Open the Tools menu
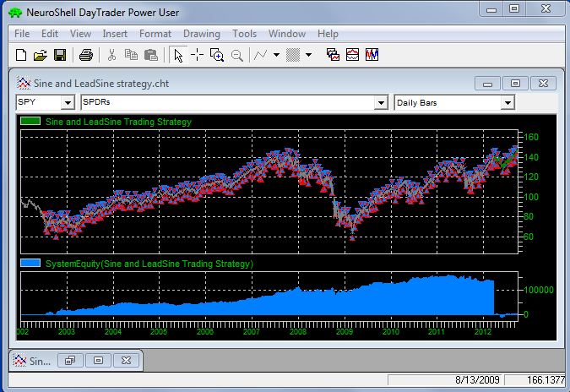Viewport: 570px width, 392px height. (245, 34)
